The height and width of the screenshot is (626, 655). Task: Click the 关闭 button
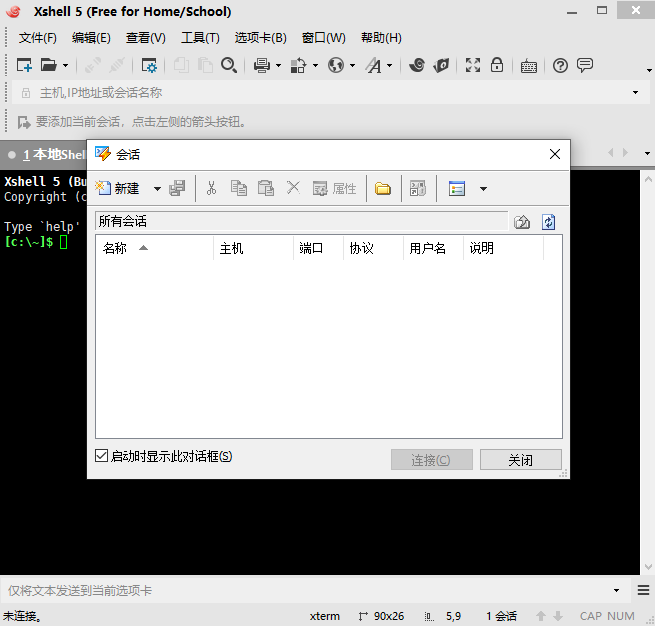pos(520,460)
